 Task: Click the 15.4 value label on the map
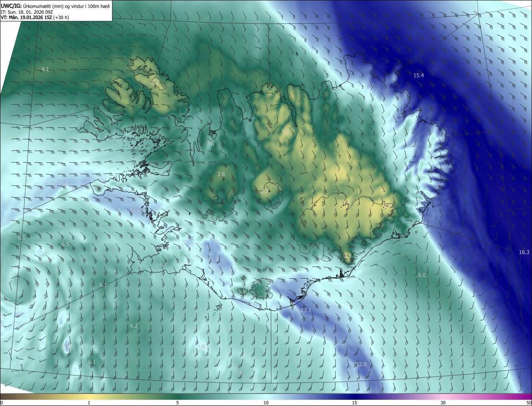419,75
